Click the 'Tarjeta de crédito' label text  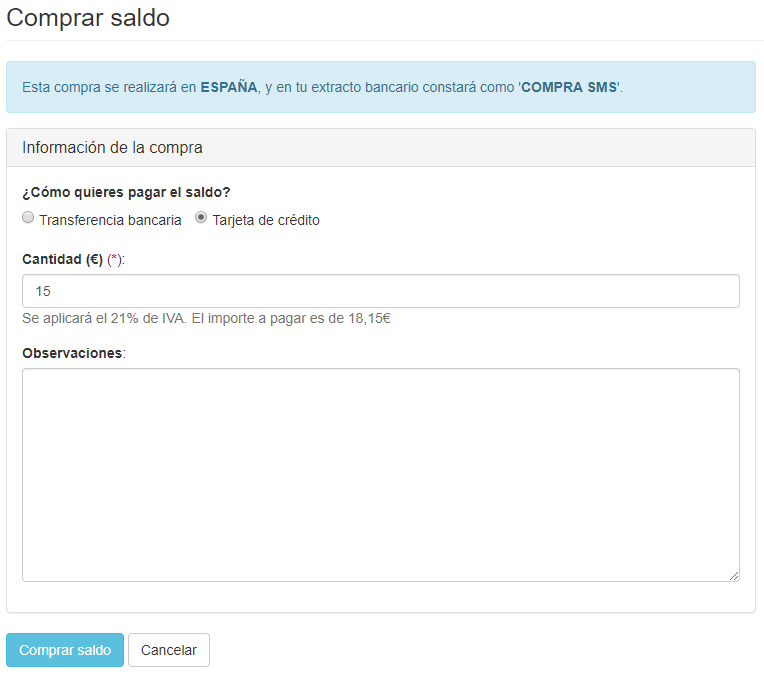click(266, 220)
